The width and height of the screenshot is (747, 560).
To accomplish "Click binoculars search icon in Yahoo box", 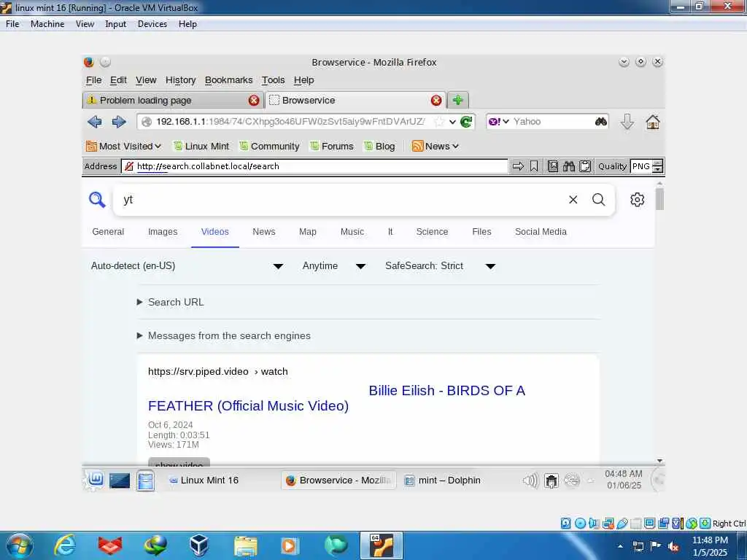I will click(x=601, y=122).
